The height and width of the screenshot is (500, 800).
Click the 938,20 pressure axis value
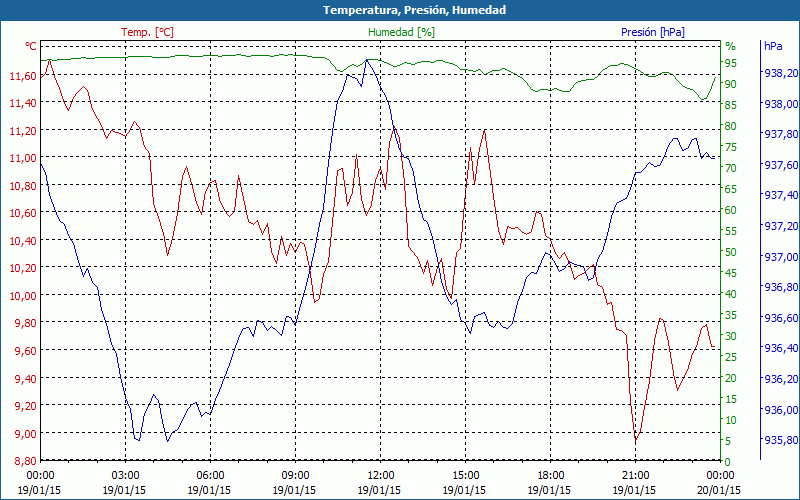click(x=781, y=73)
